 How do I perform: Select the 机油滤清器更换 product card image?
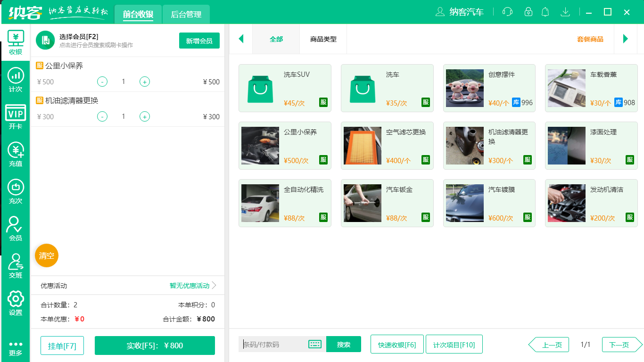(x=465, y=146)
